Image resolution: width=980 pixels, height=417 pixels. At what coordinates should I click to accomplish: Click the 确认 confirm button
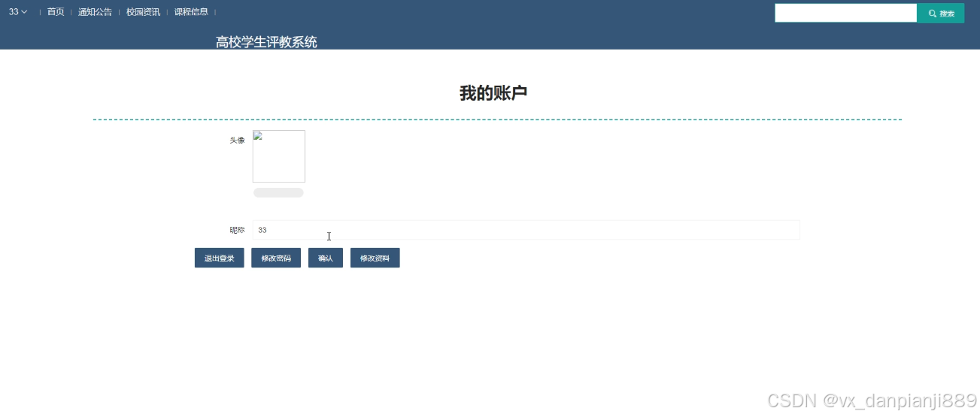pyautogui.click(x=326, y=258)
